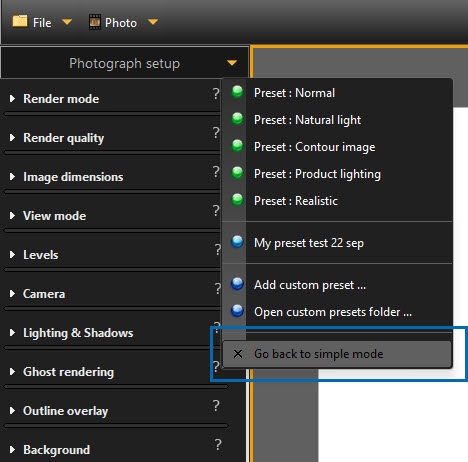Viewport: 468px width, 462px height.
Task: Open the Photo dropdown arrow
Action: (x=153, y=22)
